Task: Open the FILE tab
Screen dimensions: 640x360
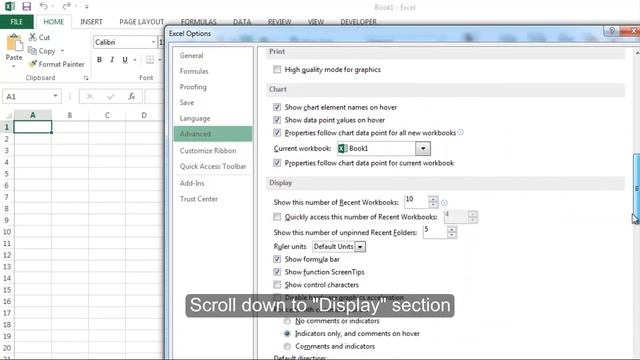Action: pyautogui.click(x=16, y=22)
